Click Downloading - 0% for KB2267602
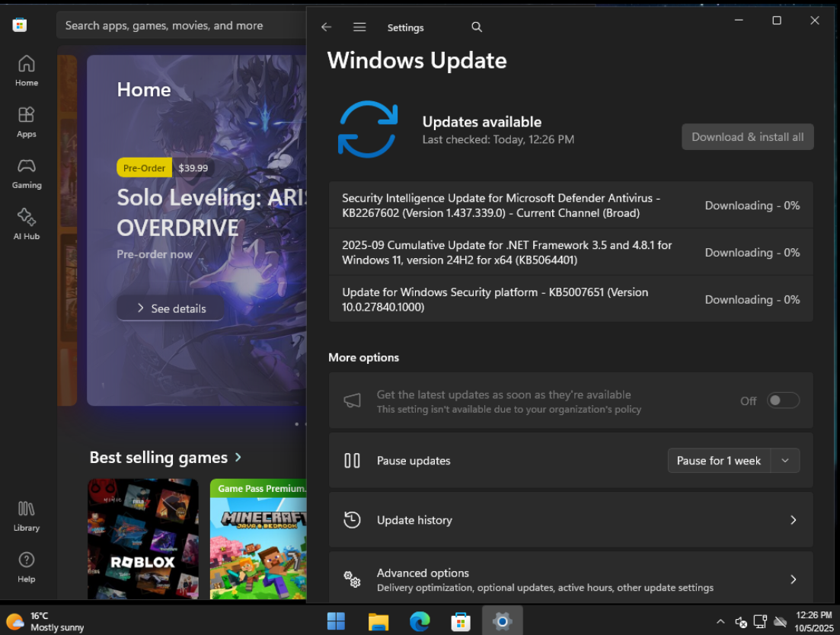Screen dimensions: 840x635 752,206
